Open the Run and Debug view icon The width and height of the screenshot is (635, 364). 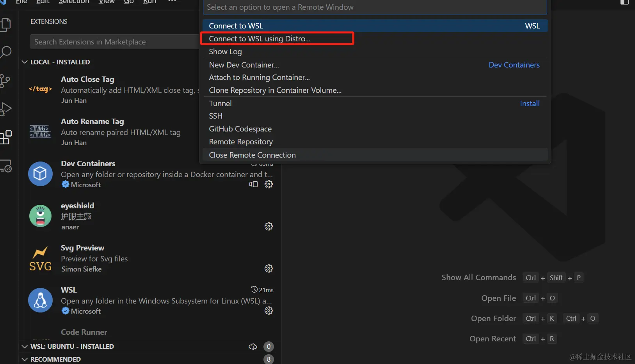5,109
